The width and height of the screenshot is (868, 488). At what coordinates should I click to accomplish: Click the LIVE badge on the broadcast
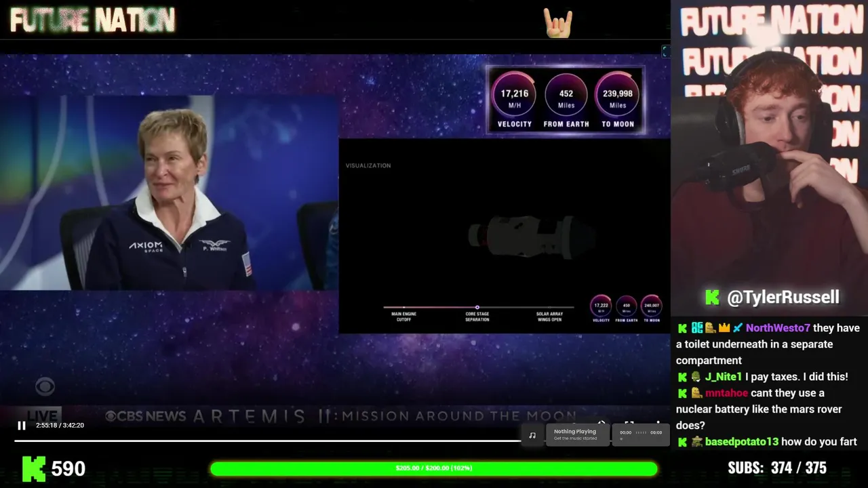tap(43, 415)
